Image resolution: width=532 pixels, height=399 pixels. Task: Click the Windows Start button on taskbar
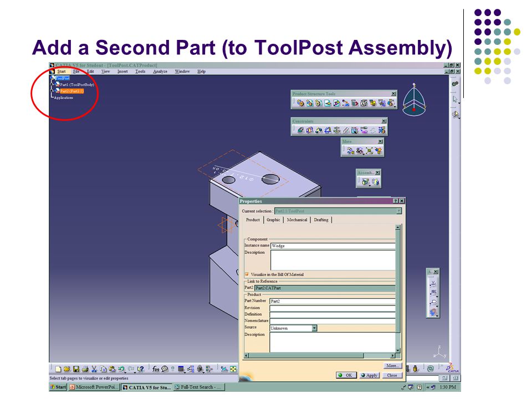tap(58, 387)
